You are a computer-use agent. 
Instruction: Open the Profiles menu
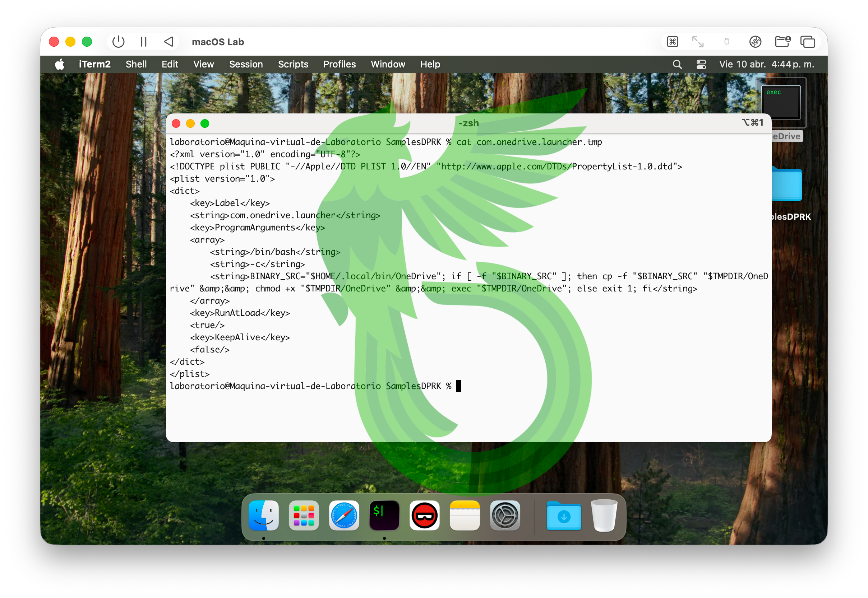[x=339, y=65]
